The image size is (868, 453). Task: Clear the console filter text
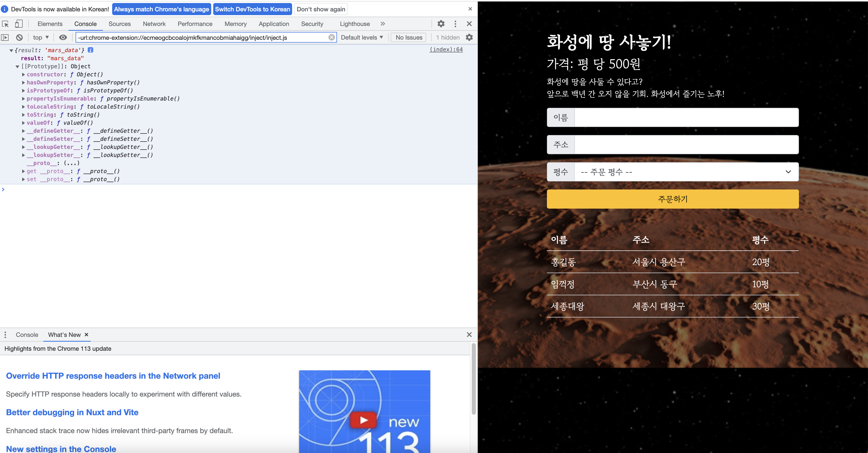click(x=332, y=37)
